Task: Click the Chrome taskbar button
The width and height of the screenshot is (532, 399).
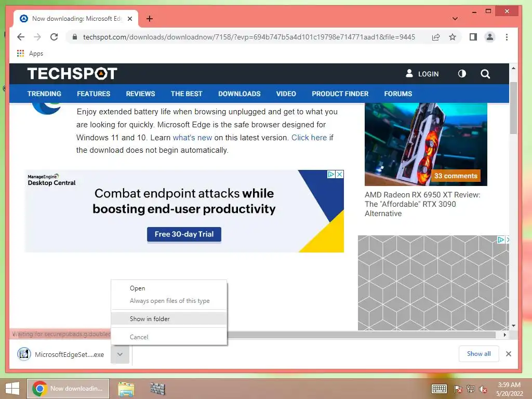Action: coord(68,389)
